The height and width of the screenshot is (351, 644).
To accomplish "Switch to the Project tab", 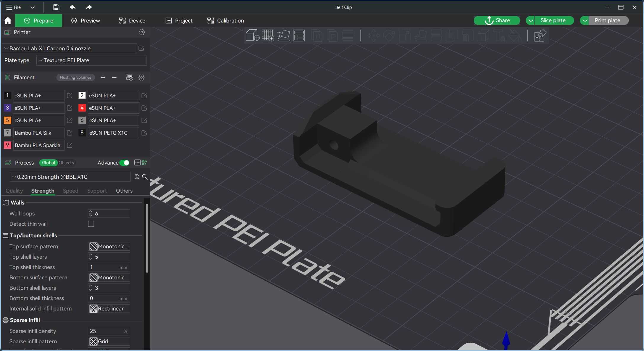I will click(179, 20).
